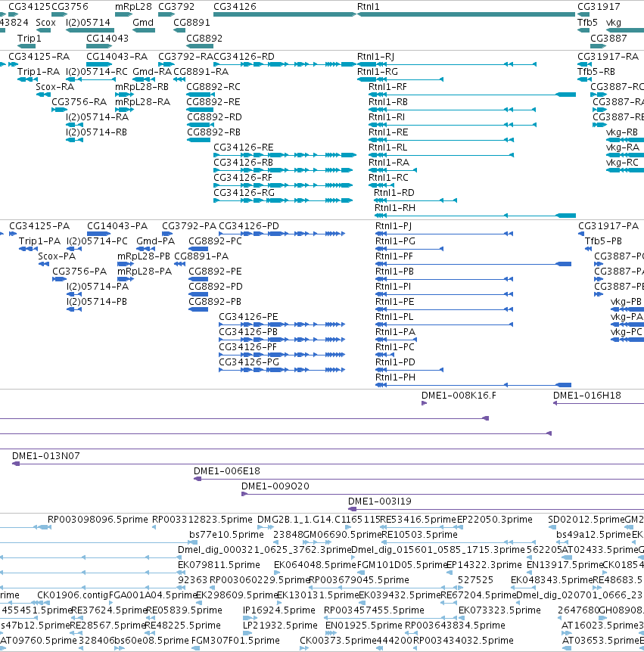Click transcript CG34126-RD label
The width and height of the screenshot is (644, 652).
(244, 57)
